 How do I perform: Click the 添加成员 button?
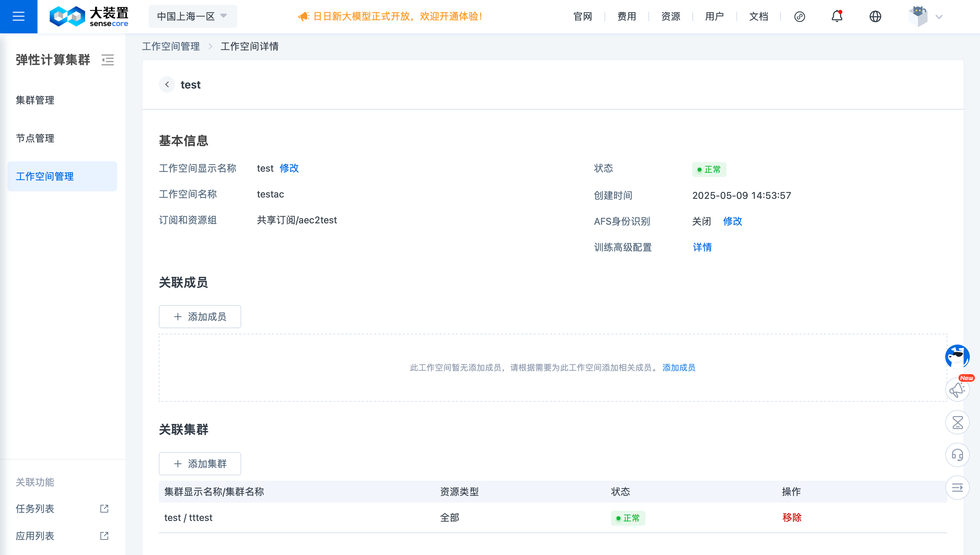[x=200, y=316]
